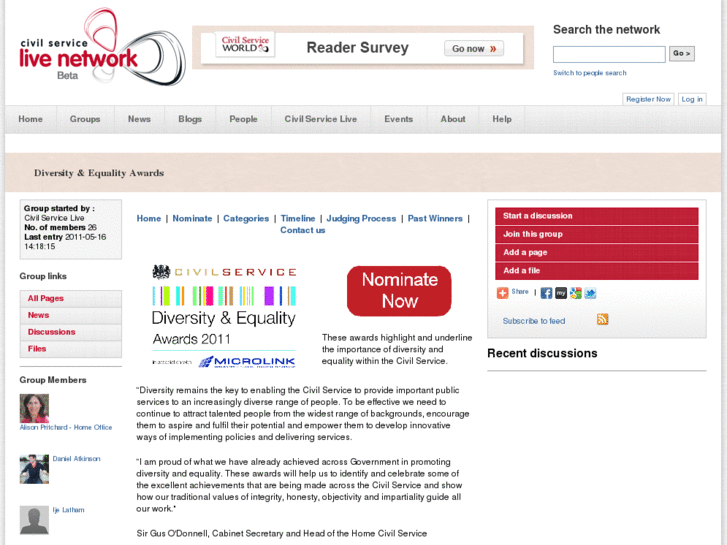Share via the MySpace icon
Viewport: 727px width, 545px height.
(x=561, y=293)
